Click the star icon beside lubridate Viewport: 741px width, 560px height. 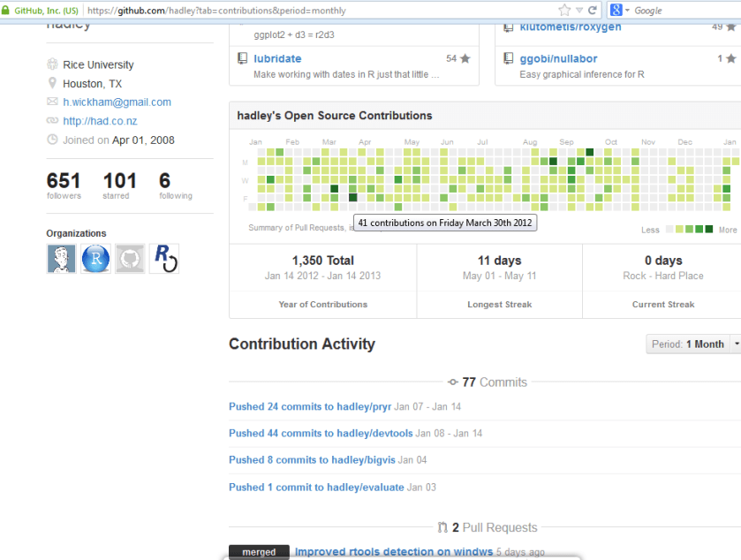click(465, 59)
